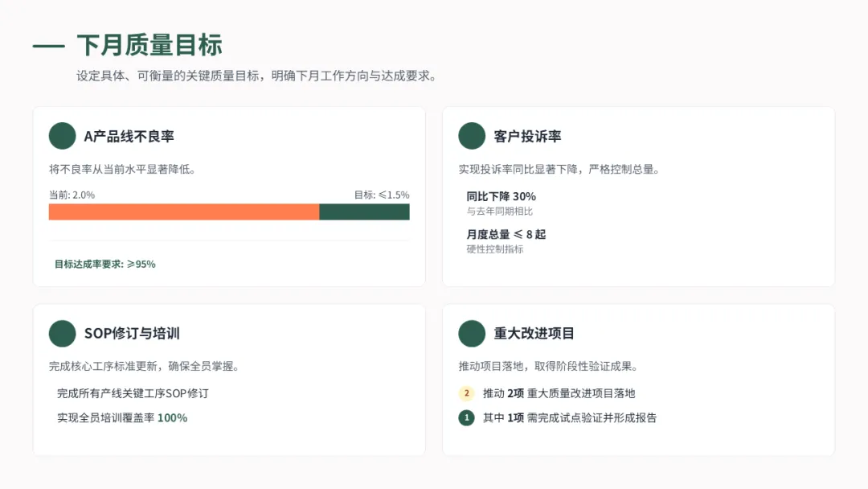The height and width of the screenshot is (489, 868).
Task: Click the green dash before the slide title
Action: pos(48,47)
